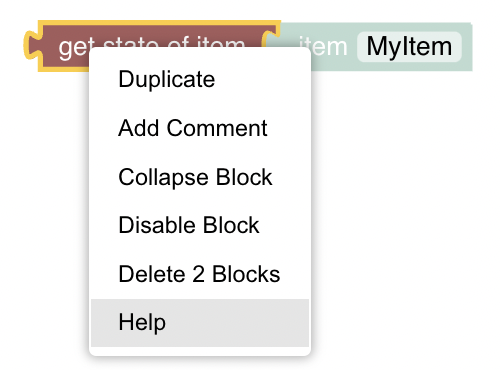Image resolution: width=500 pixels, height=370 pixels.
Task: Pick Delete 2 Blocks menu entry
Action: tap(200, 274)
